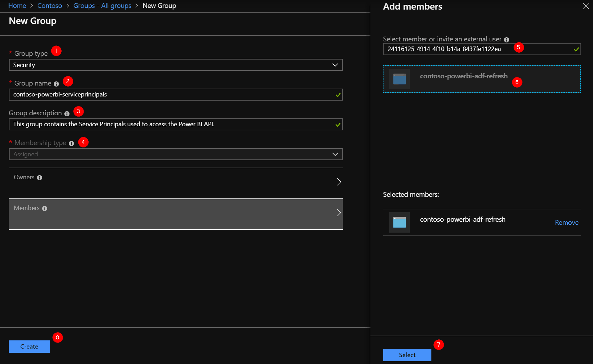Click the Membership type info icon

coord(71,143)
